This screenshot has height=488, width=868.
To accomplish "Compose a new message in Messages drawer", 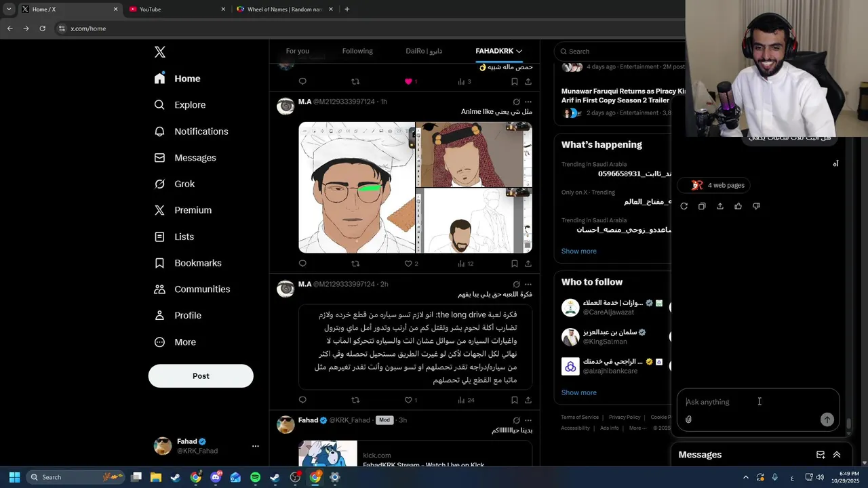I will click(821, 455).
